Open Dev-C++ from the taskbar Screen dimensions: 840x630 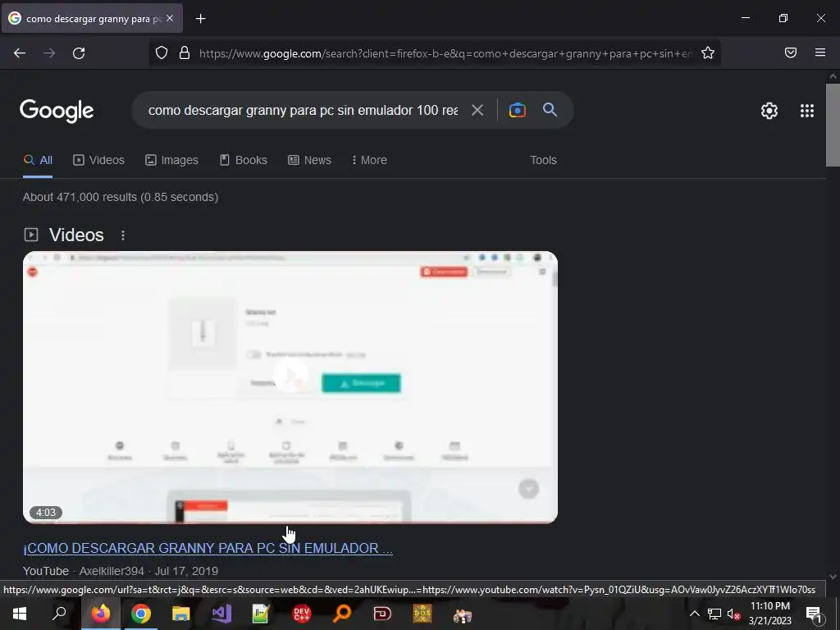click(302, 614)
